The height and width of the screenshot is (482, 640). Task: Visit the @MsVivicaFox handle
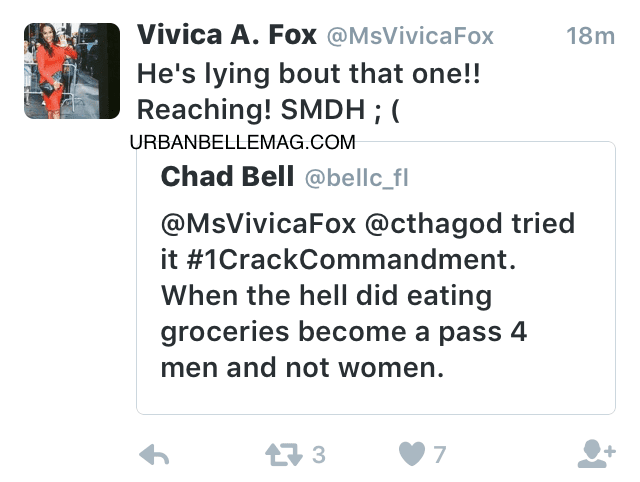coord(410,36)
